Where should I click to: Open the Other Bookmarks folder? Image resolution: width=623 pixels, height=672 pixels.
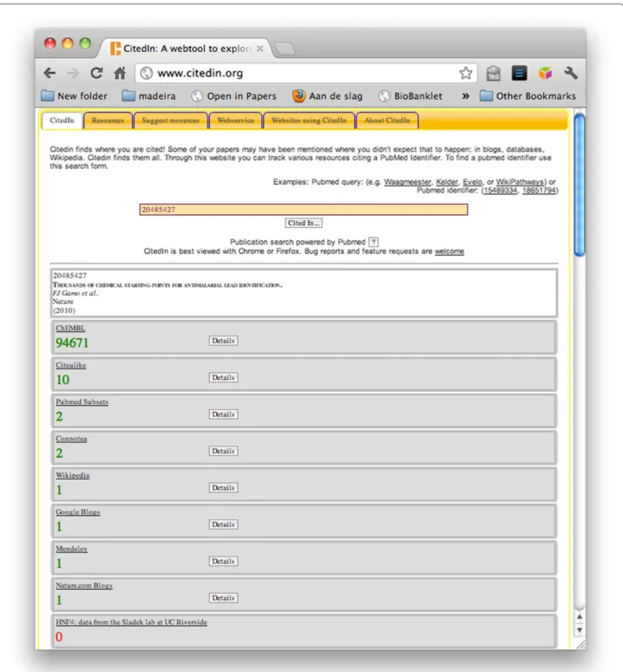pos(528,96)
